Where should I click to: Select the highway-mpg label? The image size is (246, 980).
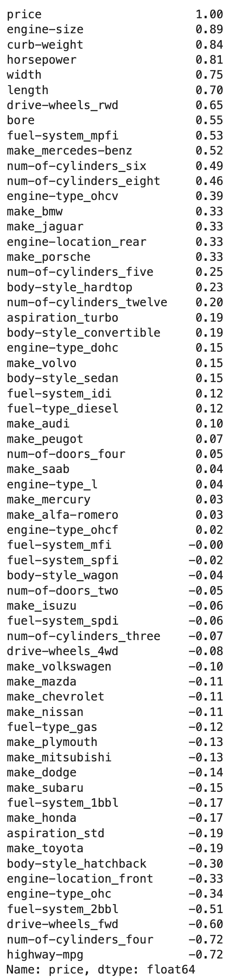(x=45, y=955)
